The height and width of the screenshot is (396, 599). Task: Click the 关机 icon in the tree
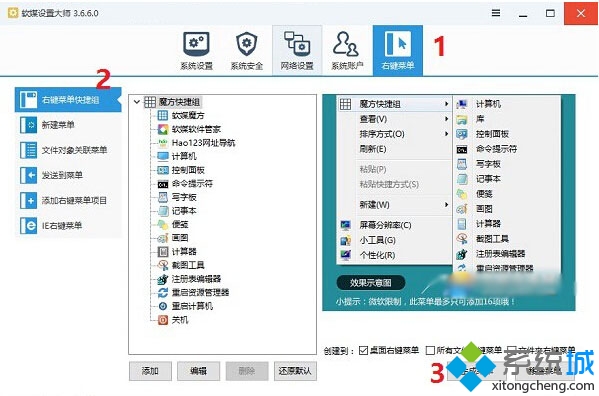point(163,320)
